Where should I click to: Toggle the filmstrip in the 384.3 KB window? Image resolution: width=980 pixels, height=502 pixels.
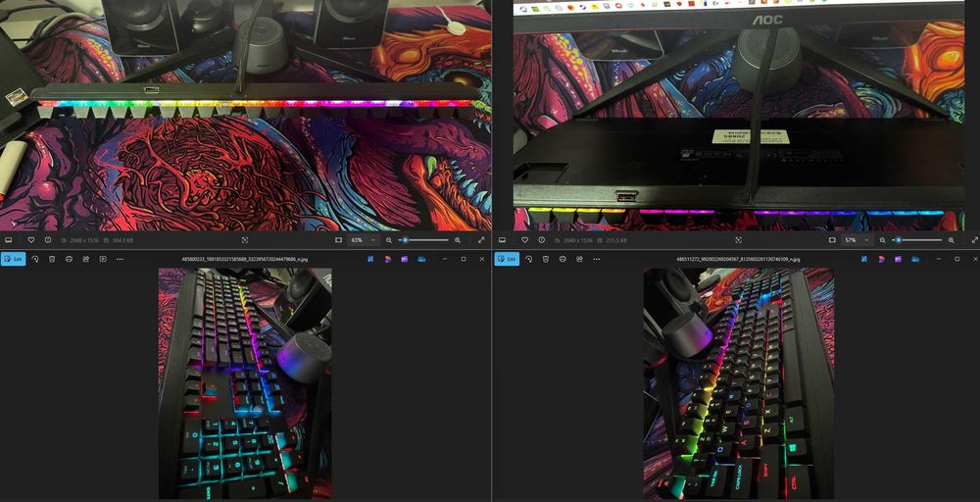click(9, 240)
